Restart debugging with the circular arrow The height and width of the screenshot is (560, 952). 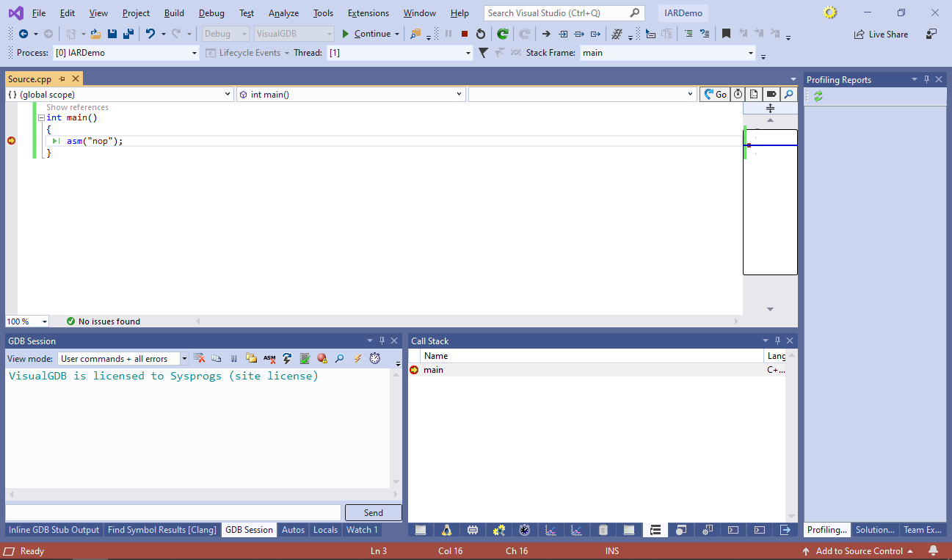tap(481, 34)
